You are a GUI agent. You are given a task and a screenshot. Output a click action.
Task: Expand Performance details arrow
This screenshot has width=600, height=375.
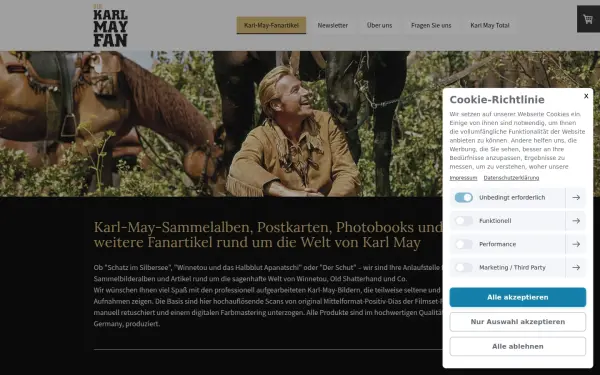coord(576,244)
